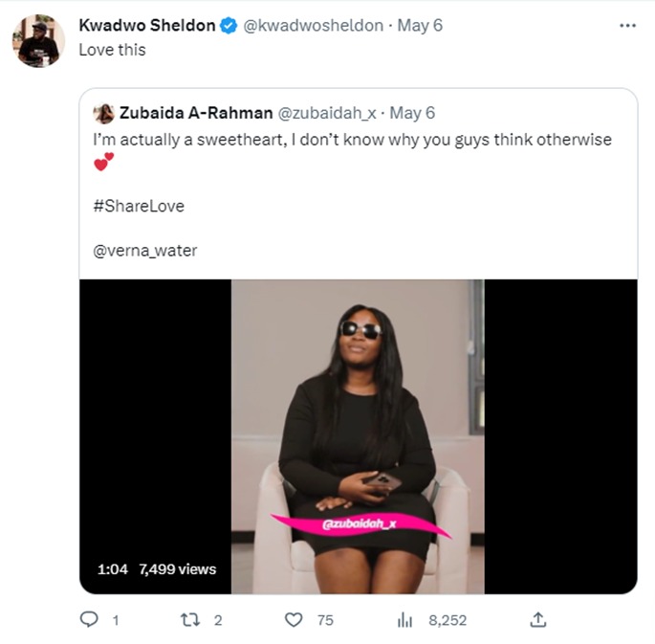655x644 pixels.
Task: Click the Zubaida A-Rahman display name
Action: click(196, 113)
